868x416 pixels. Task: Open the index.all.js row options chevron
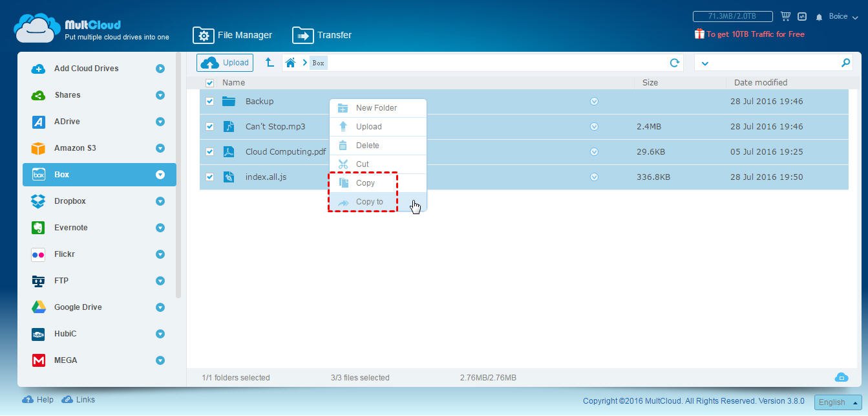(x=594, y=177)
